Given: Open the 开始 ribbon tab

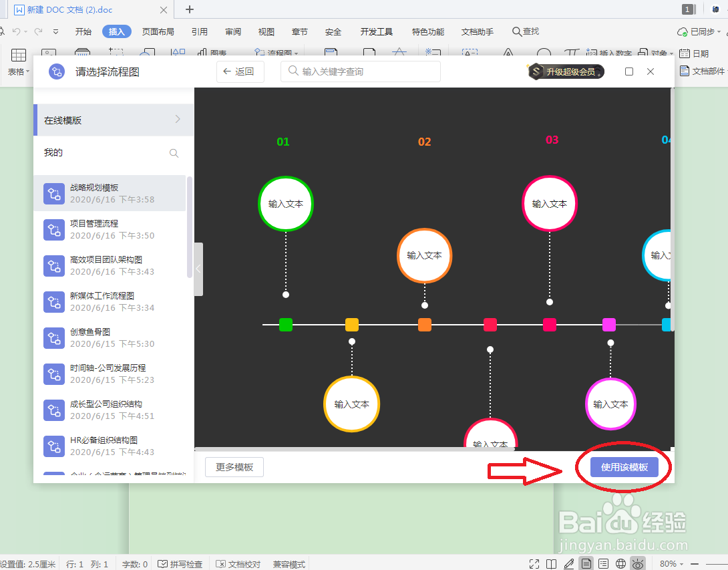Looking at the screenshot, I should click(x=83, y=31).
